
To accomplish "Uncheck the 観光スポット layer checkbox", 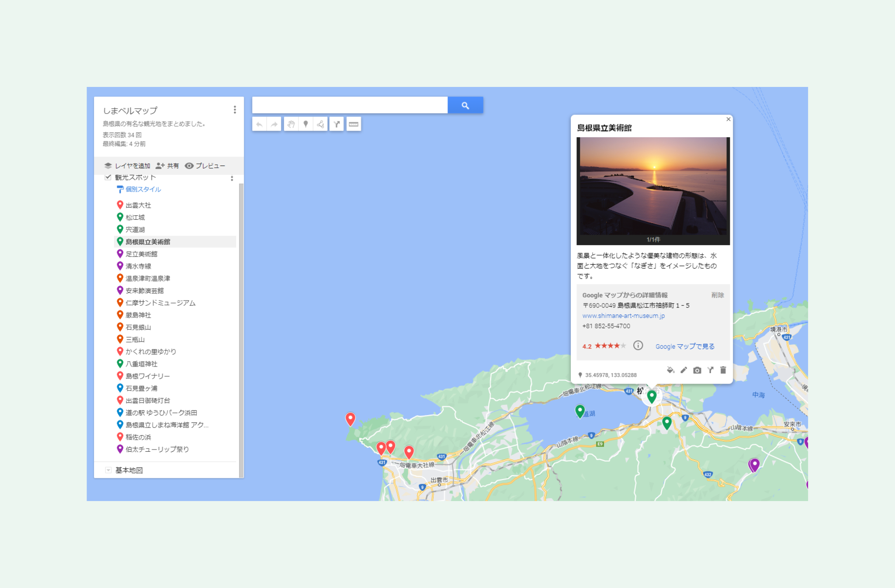I will click(108, 177).
